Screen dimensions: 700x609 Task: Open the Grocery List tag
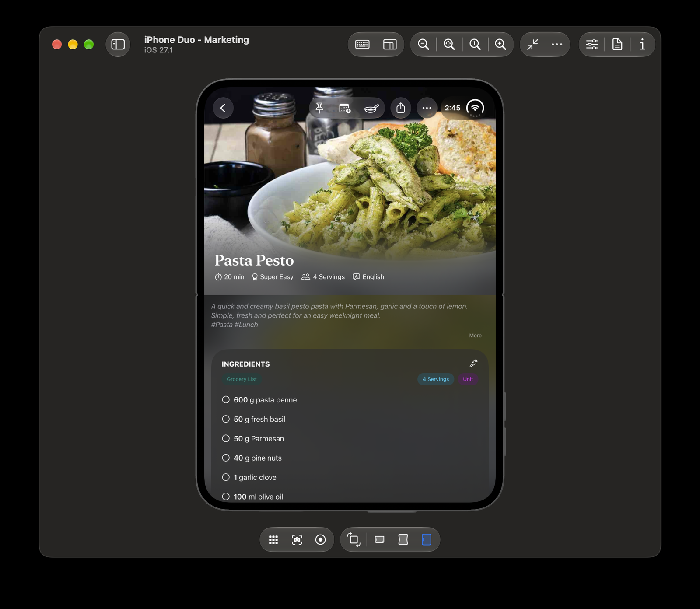coord(241,379)
